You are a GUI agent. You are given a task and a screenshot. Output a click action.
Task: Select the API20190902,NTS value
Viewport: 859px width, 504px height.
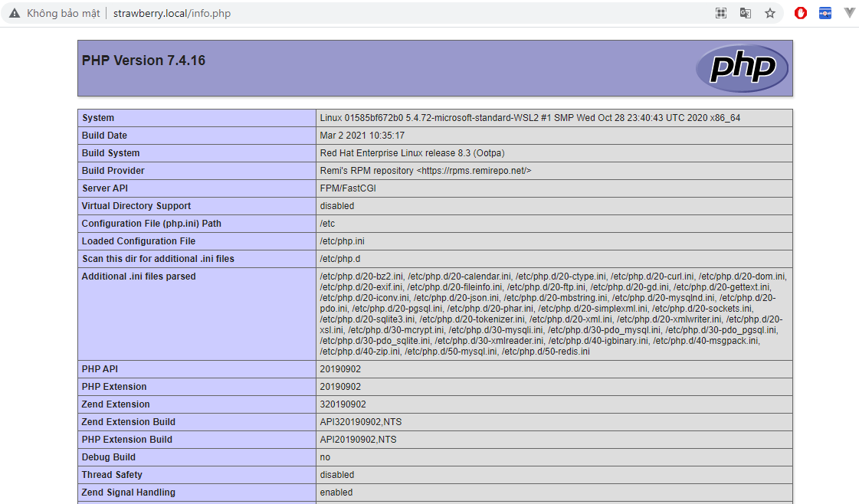(x=359, y=439)
